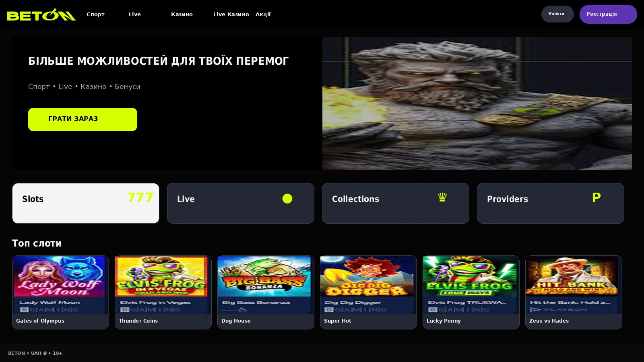644x362 pixels.
Task: Open the Elvis Frog in Vegas thumbnail
Action: pos(163,285)
